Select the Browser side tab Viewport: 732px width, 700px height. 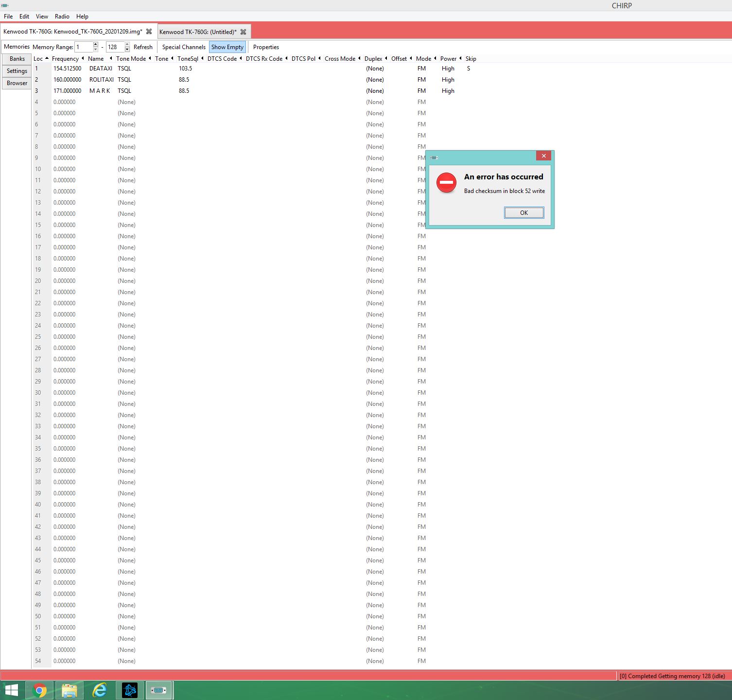pyautogui.click(x=17, y=83)
